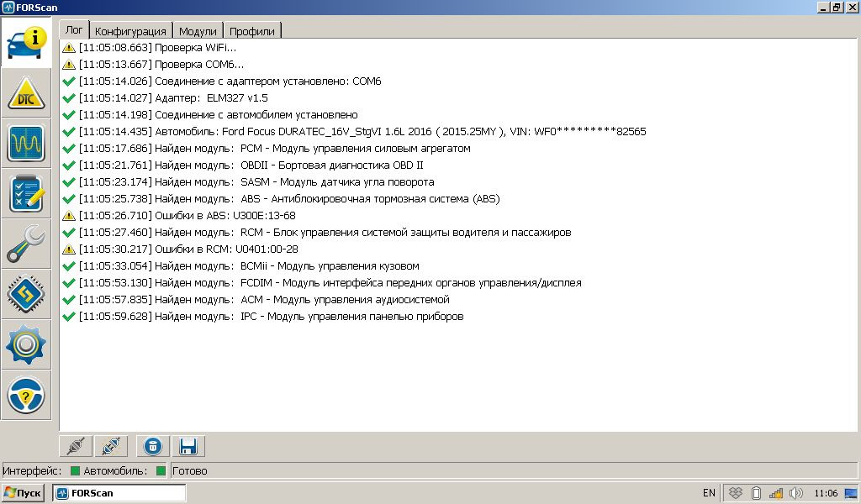Click the save log floppy disk button
Viewport: 861px width, 504px height.
click(x=188, y=446)
